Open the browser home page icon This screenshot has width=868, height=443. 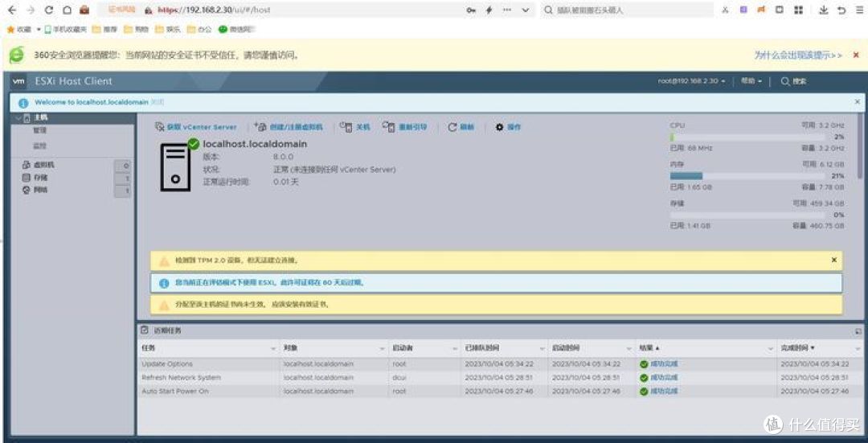pyautogui.click(x=67, y=10)
